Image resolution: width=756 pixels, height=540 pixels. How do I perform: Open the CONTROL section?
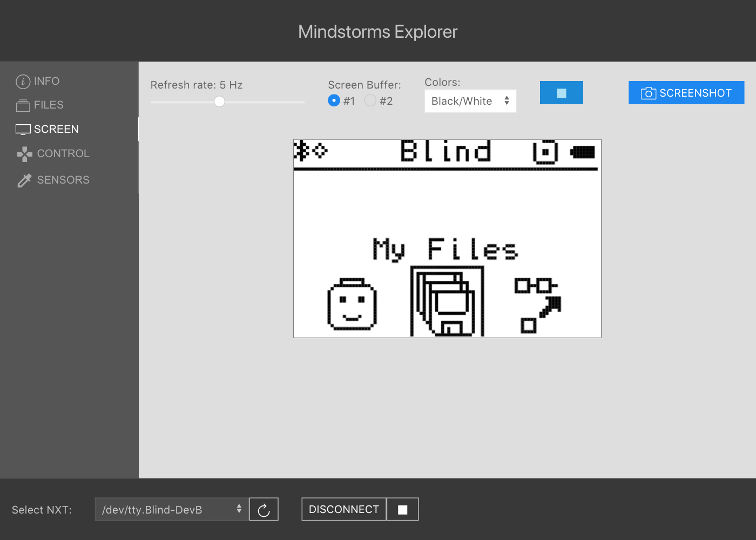53,154
